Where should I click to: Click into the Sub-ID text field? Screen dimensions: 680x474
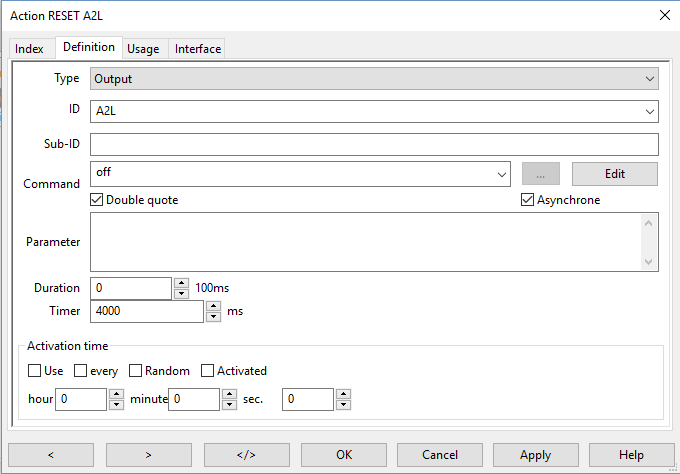click(x=374, y=145)
